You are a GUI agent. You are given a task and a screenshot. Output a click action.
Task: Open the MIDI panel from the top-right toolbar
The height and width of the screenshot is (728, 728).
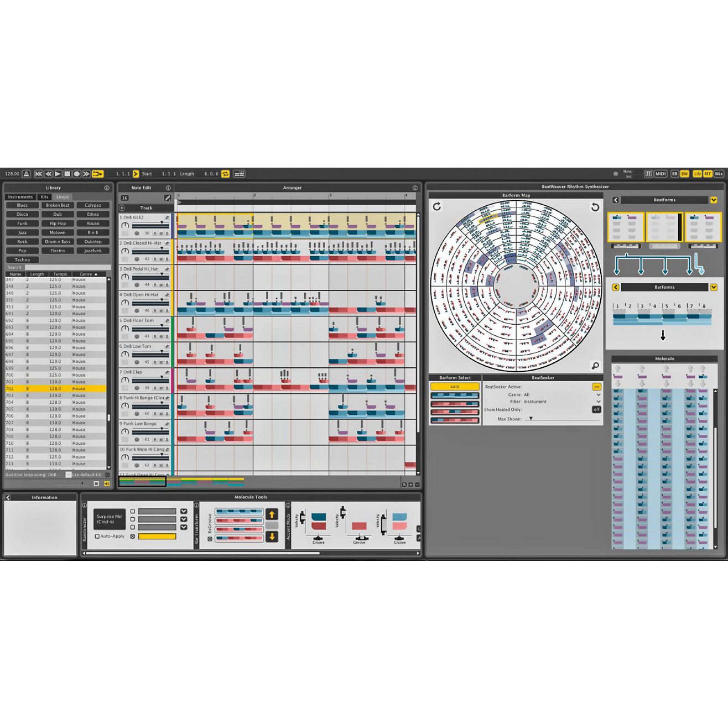point(661,174)
